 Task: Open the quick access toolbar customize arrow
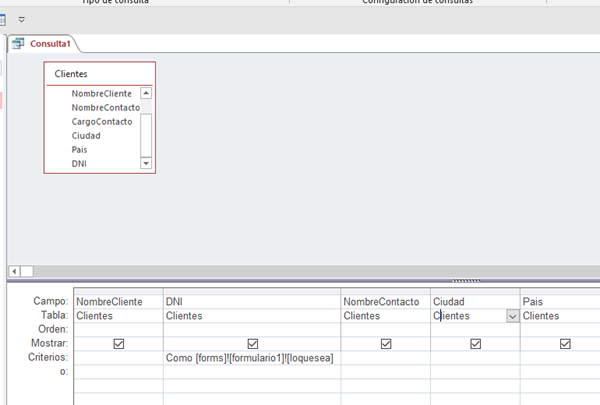pyautogui.click(x=21, y=20)
